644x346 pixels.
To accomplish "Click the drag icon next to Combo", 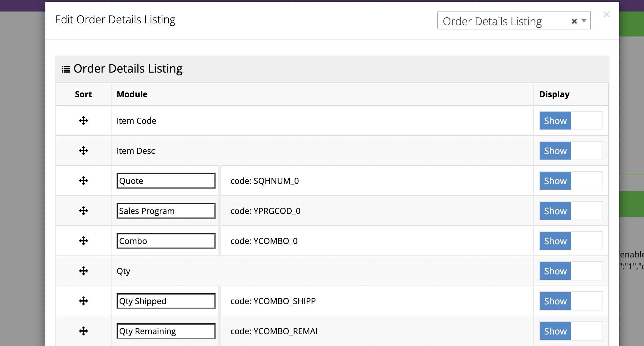I will tap(83, 241).
